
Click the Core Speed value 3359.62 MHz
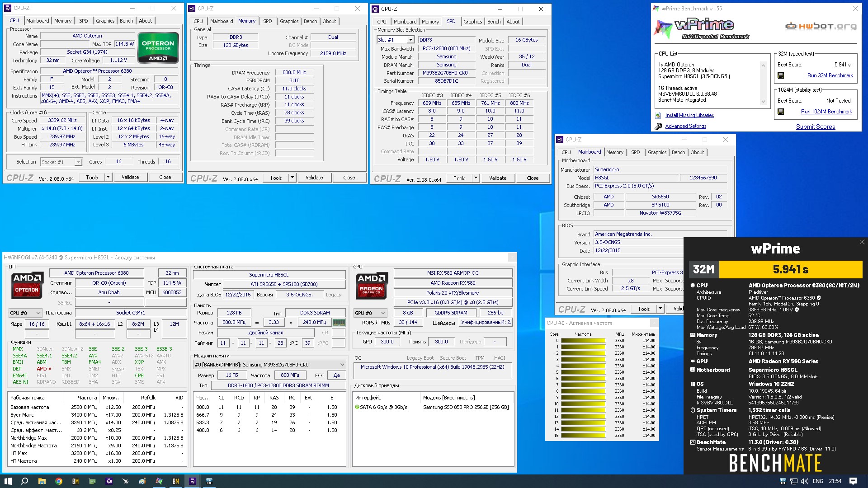point(62,121)
